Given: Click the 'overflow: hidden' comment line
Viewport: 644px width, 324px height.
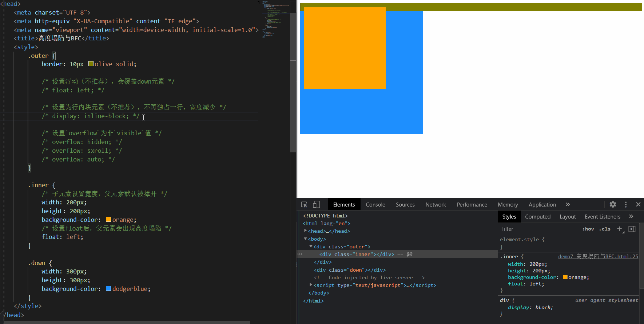Looking at the screenshot, I should (x=82, y=142).
